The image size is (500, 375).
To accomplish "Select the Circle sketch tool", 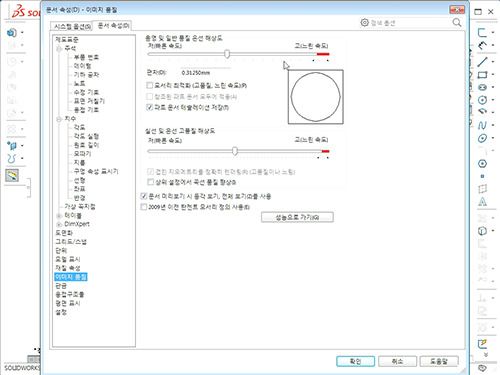I will [x=482, y=100].
